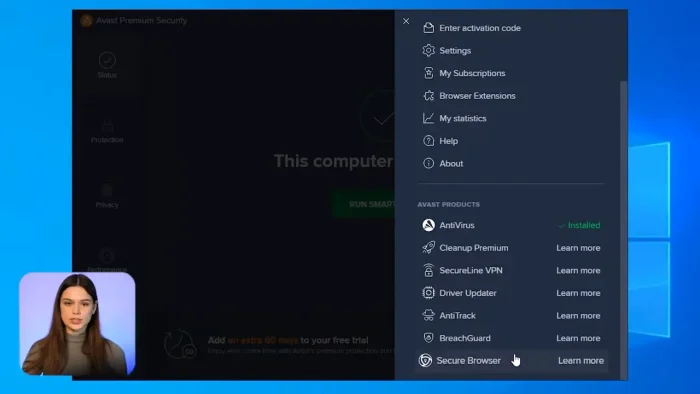Click the Cleanup Premium rocket icon
700x394 pixels.
[429, 248]
